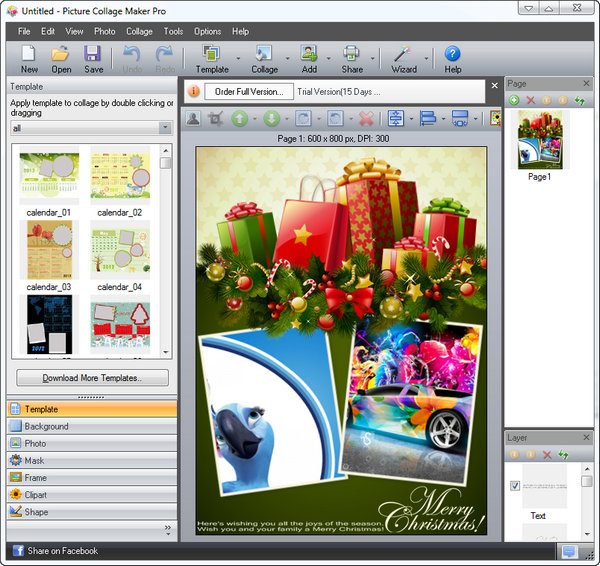
Task: Click Download More Templates button
Action: (x=92, y=378)
